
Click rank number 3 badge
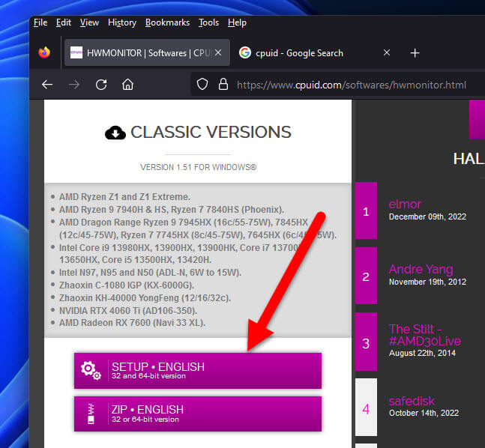tap(367, 342)
